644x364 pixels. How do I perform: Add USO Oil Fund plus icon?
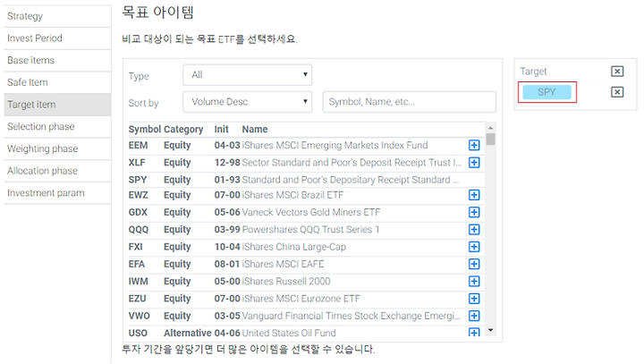[x=474, y=332]
